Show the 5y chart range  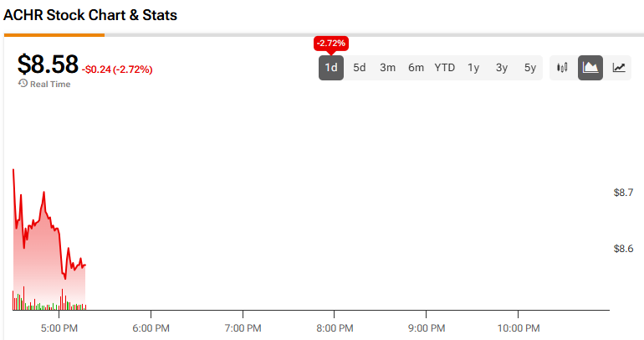click(530, 68)
